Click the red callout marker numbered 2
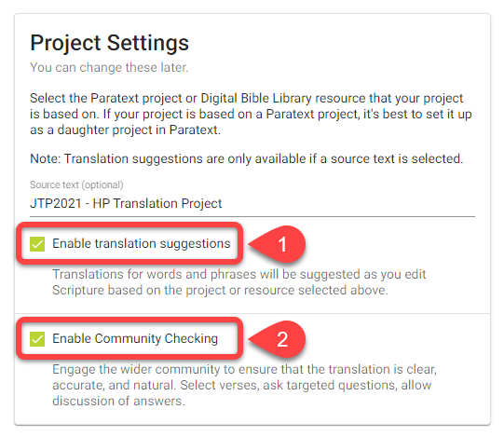This screenshot has width=504, height=437. coord(277,339)
